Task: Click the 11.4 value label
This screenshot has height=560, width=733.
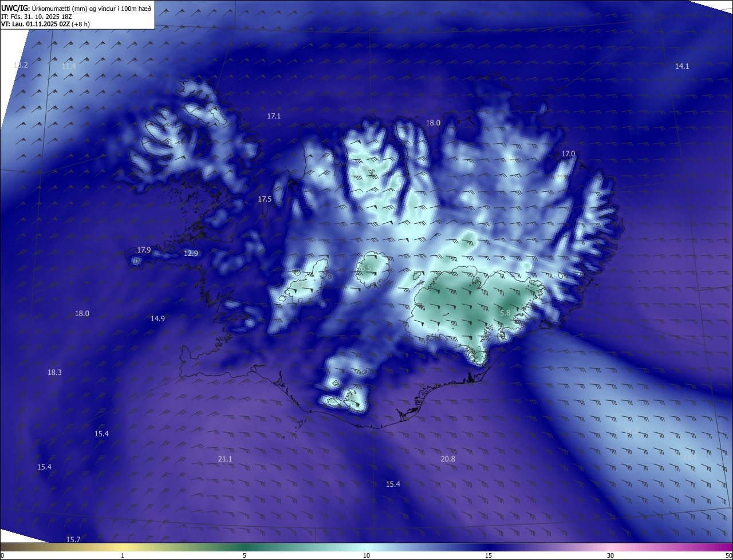Action: 69,66
